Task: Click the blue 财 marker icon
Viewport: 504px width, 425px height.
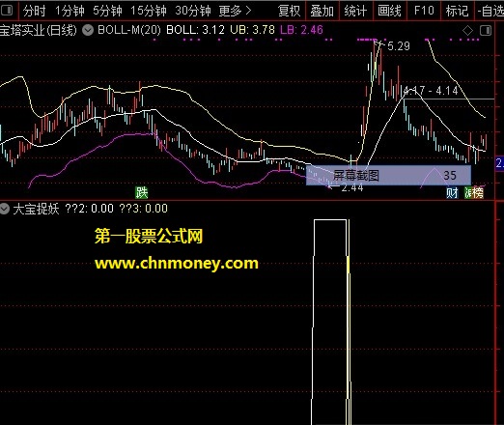Action: [x=452, y=193]
